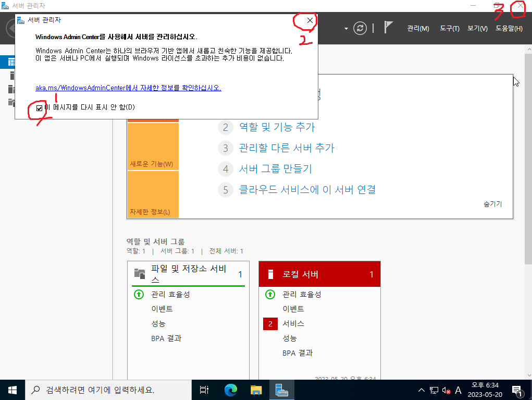Screen dimensions: 532x400
Task: Click '서버 그룹 만들기' link
Action: (275, 169)
